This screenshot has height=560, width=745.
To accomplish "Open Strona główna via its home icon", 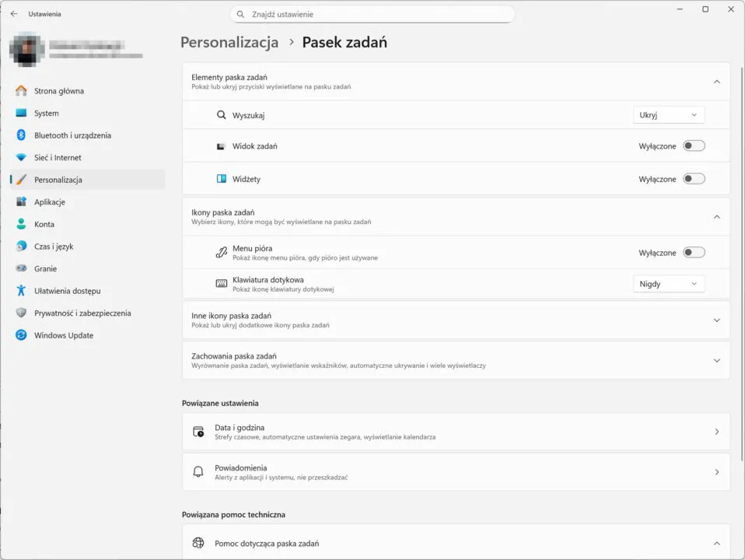I will click(21, 91).
